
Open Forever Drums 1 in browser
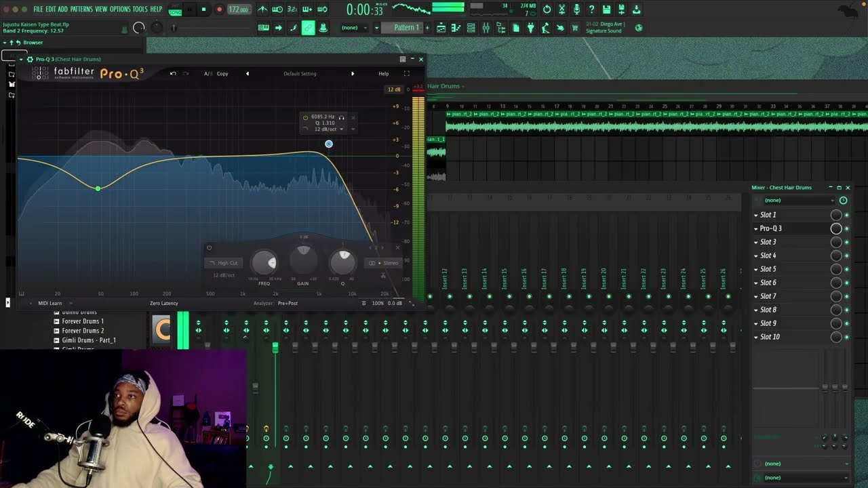(83, 321)
